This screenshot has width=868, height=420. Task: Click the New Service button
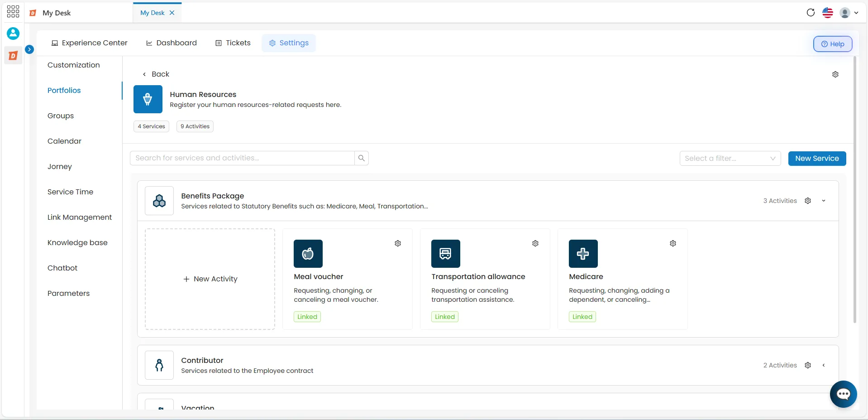coord(817,158)
